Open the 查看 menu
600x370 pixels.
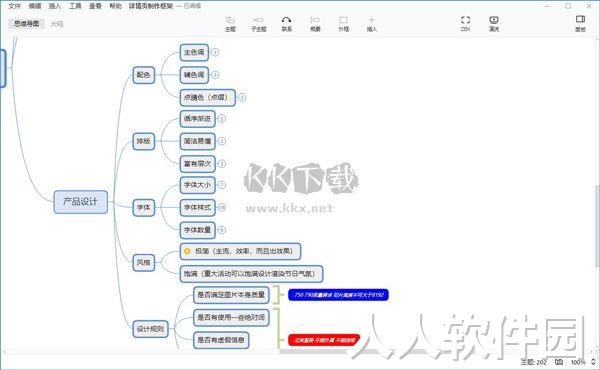click(95, 6)
